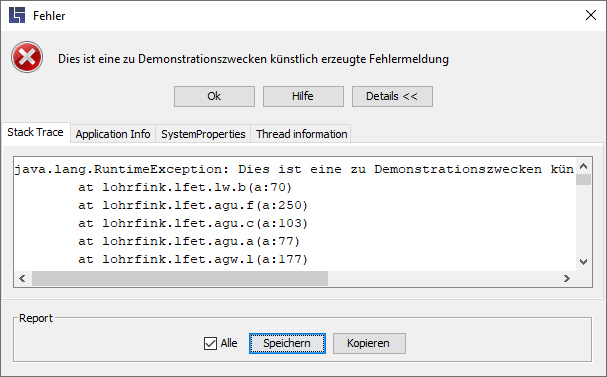Image resolution: width=607 pixels, height=377 pixels.
Task: Click the error message text beside icon
Action: (253, 59)
